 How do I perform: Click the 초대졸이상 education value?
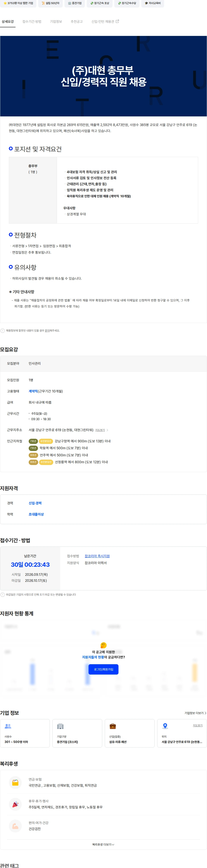click(x=36, y=514)
